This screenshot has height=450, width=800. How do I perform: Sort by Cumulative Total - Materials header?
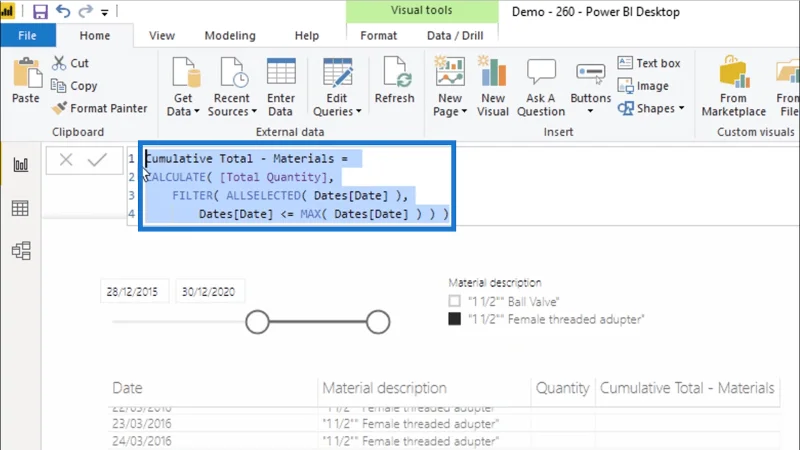click(x=687, y=388)
